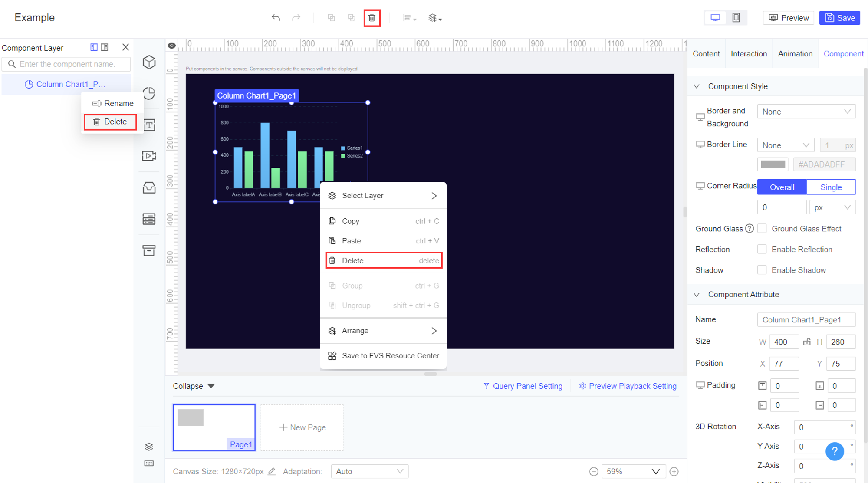Click the gray border line color swatch
This screenshot has height=483, width=868.
click(x=773, y=164)
